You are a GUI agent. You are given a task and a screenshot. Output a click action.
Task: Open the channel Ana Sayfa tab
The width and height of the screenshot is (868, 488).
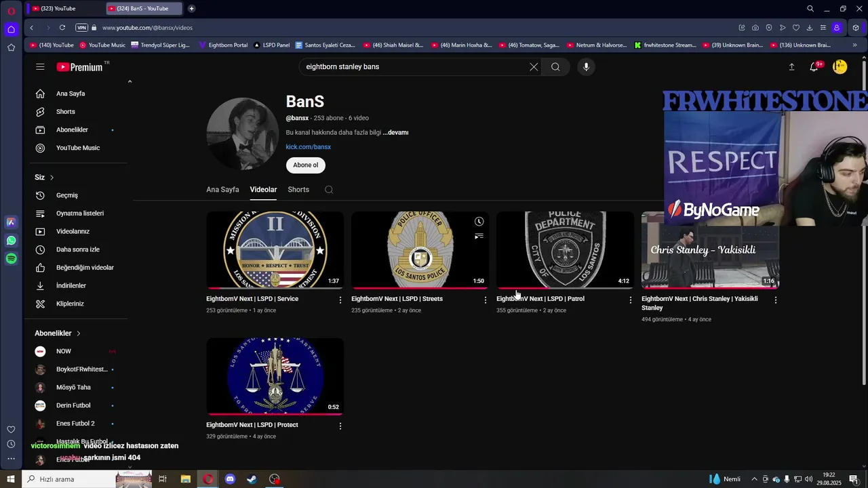222,190
